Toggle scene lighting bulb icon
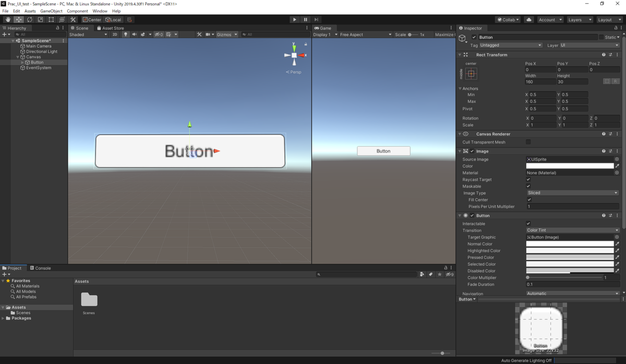Image resolution: width=626 pixels, height=364 pixels. (125, 34)
